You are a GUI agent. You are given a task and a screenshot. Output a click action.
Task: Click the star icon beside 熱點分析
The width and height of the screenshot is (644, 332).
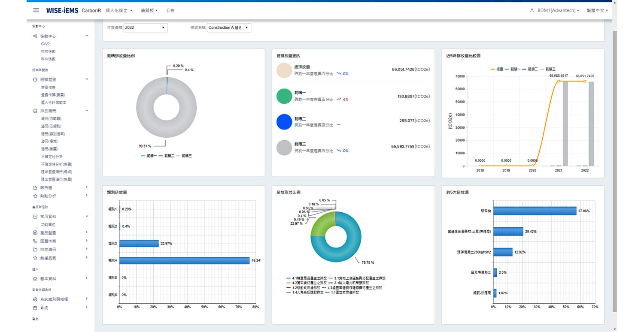tap(35, 196)
